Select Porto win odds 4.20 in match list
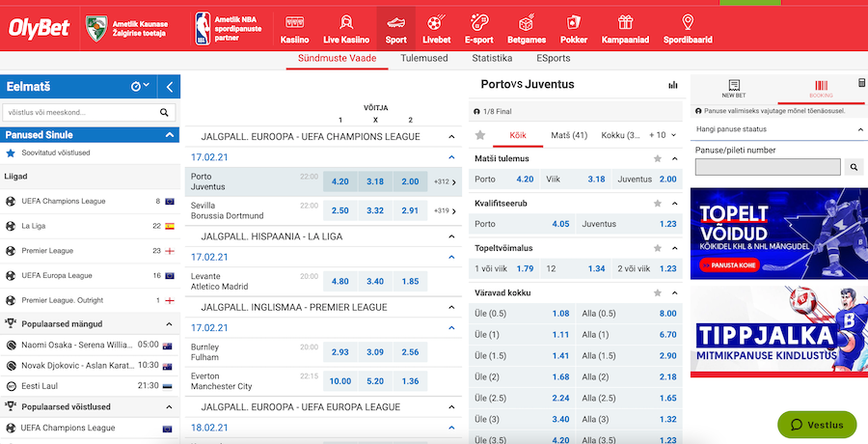Image resolution: width=868 pixels, height=444 pixels. coord(339,181)
